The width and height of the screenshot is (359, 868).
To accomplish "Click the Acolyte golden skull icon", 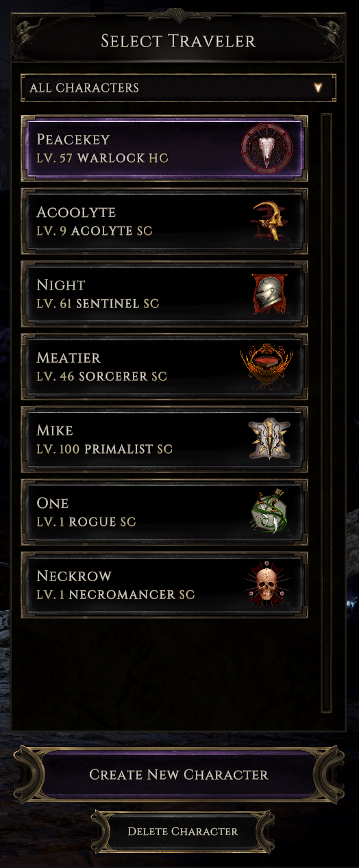I will (267, 221).
